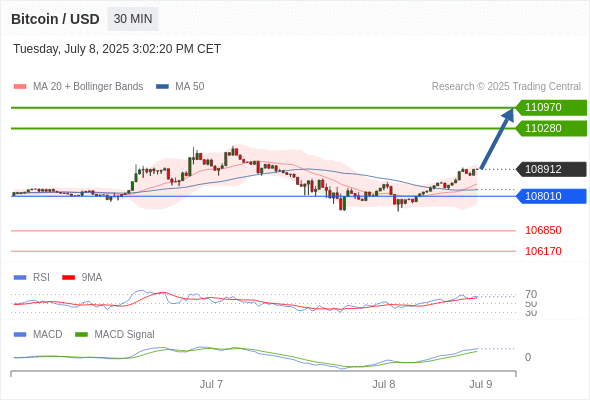590x400 pixels.
Task: Click the red 106850 support label
Action: pyautogui.click(x=543, y=230)
